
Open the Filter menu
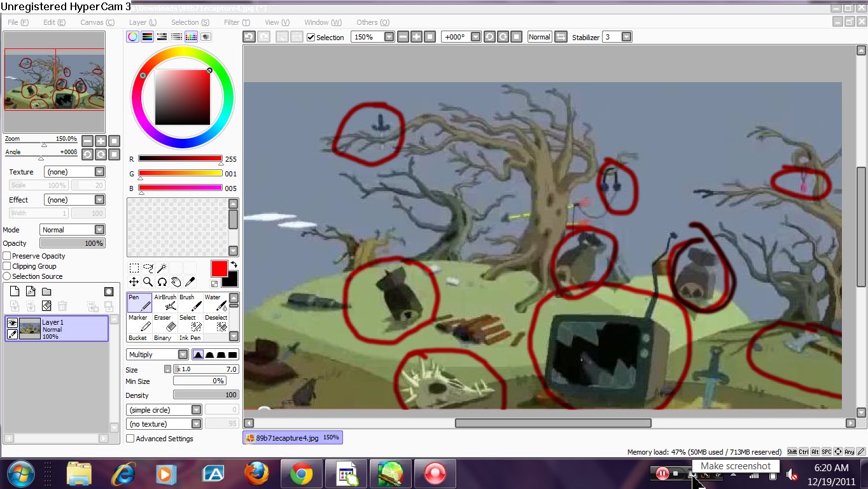click(x=237, y=22)
